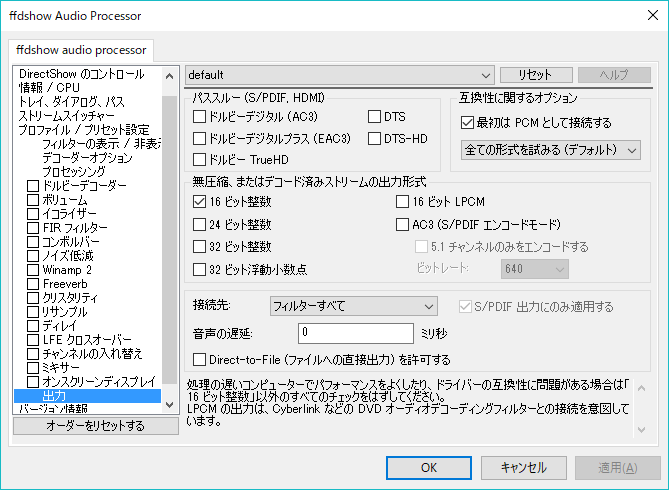The height and width of the screenshot is (490, 669).
Task: Confirm with the OK button
Action: (429, 468)
